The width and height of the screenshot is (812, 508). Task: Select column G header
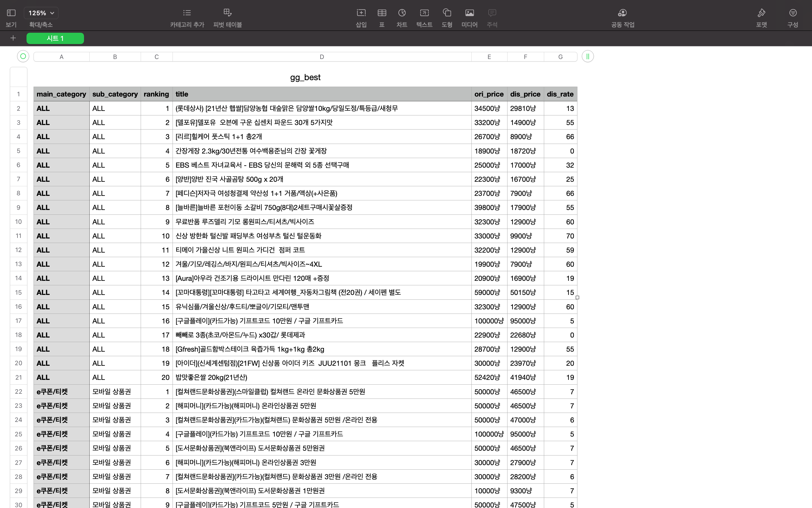pyautogui.click(x=560, y=57)
